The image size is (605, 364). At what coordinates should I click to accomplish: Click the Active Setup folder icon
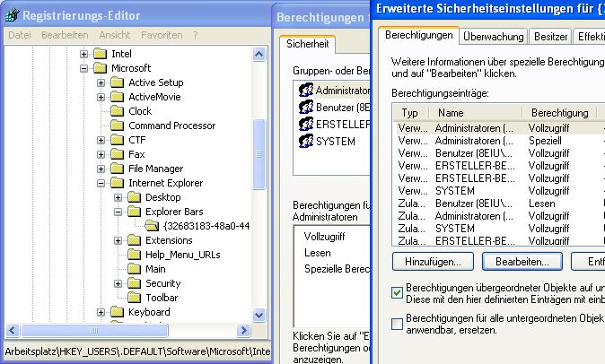coord(118,82)
